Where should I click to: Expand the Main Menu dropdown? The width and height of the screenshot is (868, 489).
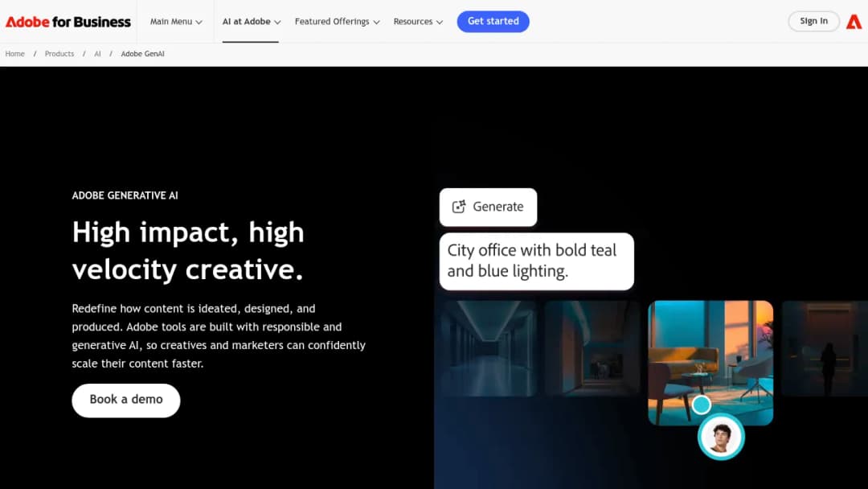[176, 22]
